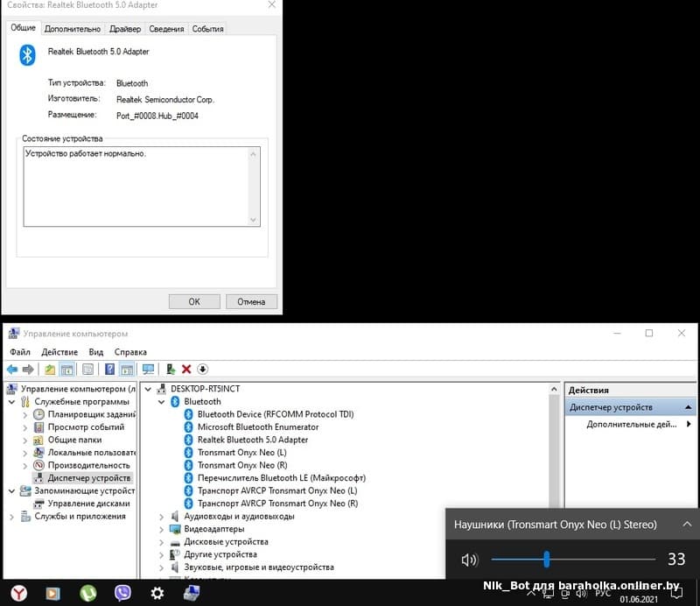Select Просмотр событий in left tree
This screenshot has width=700, height=606.
click(x=86, y=426)
